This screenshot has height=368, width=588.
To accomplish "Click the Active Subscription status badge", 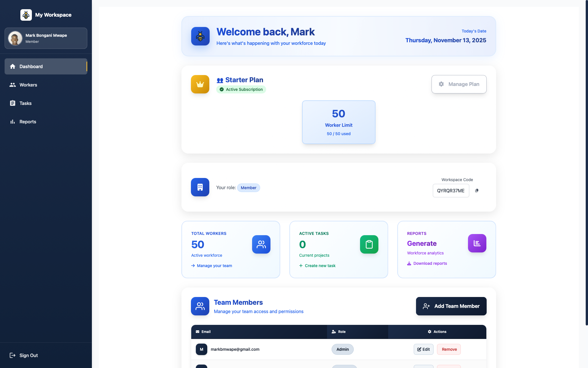I will 241,89.
